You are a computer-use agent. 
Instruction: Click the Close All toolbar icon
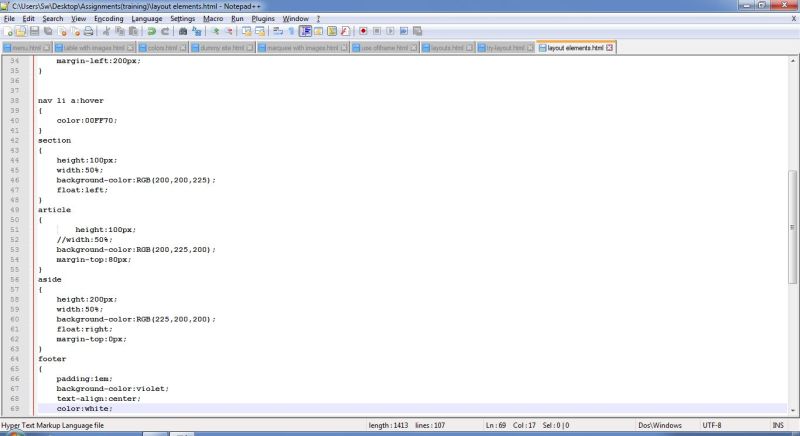coord(76,31)
